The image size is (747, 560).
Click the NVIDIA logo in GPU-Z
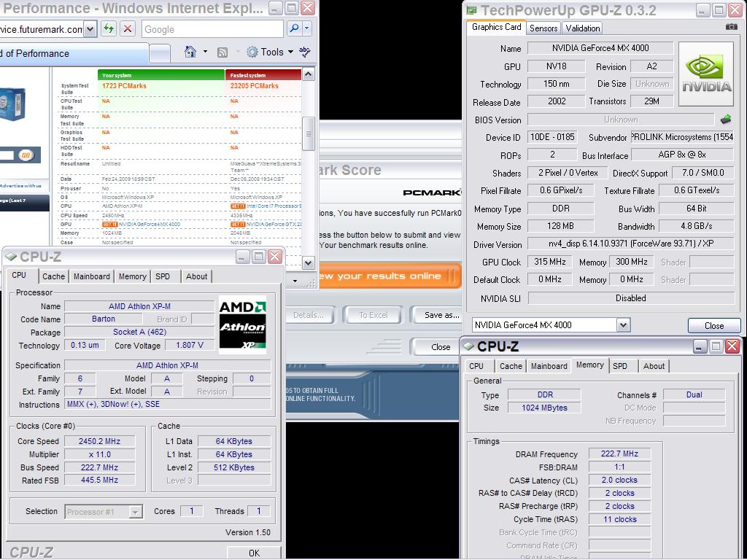click(706, 74)
